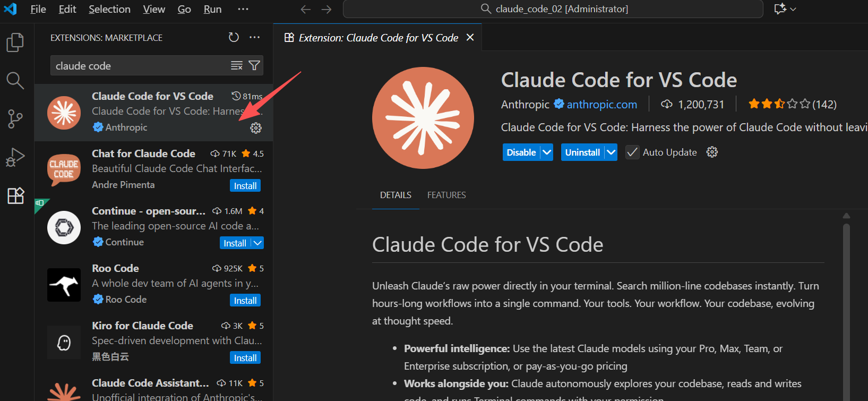This screenshot has height=401, width=868.
Task: Open the Go menu
Action: [184, 9]
